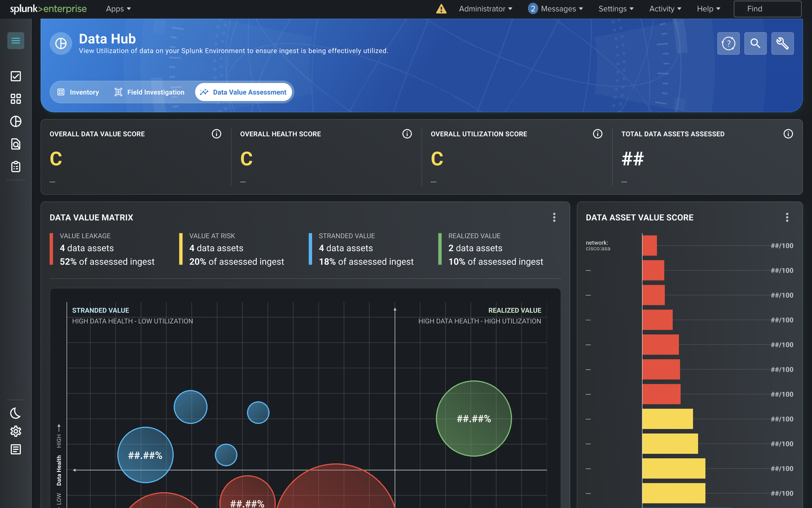Click the warning triangle alert icon
Image resolution: width=812 pixels, height=508 pixels.
point(441,9)
